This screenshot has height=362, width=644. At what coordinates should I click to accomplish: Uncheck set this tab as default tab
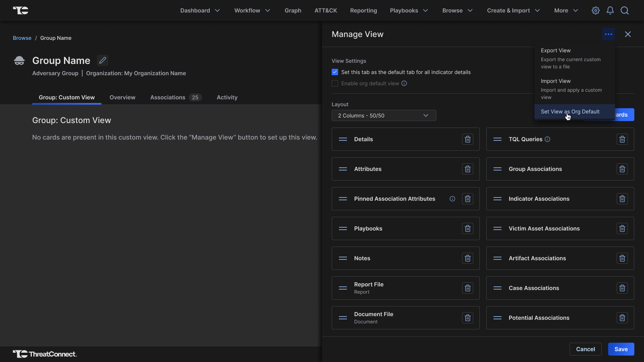335,72
